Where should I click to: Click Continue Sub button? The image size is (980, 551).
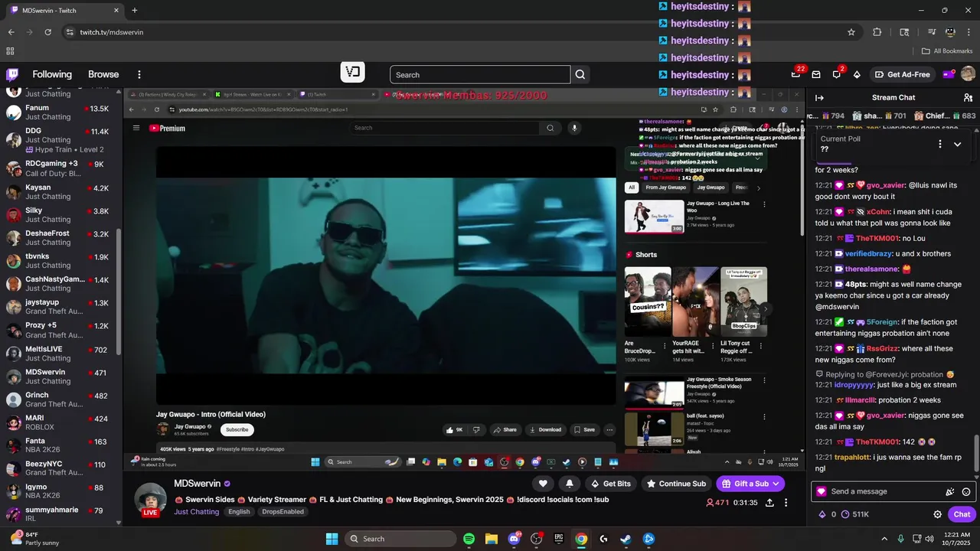[675, 484]
